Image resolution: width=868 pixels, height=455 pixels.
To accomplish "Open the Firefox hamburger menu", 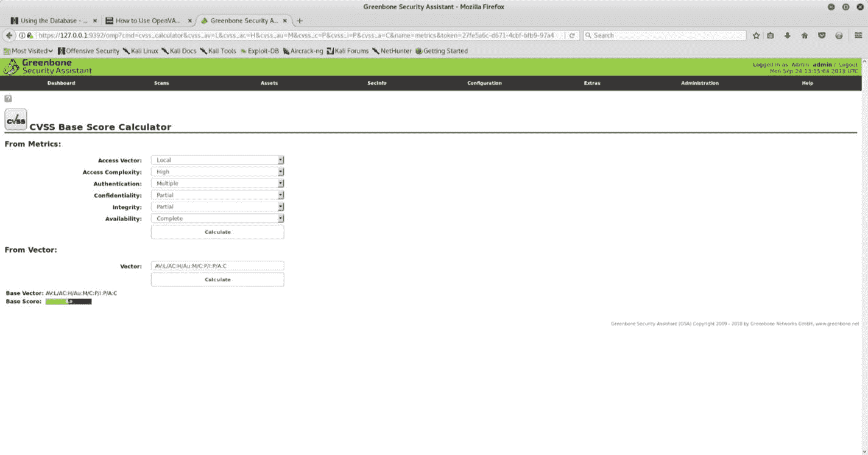I will [x=858, y=35].
